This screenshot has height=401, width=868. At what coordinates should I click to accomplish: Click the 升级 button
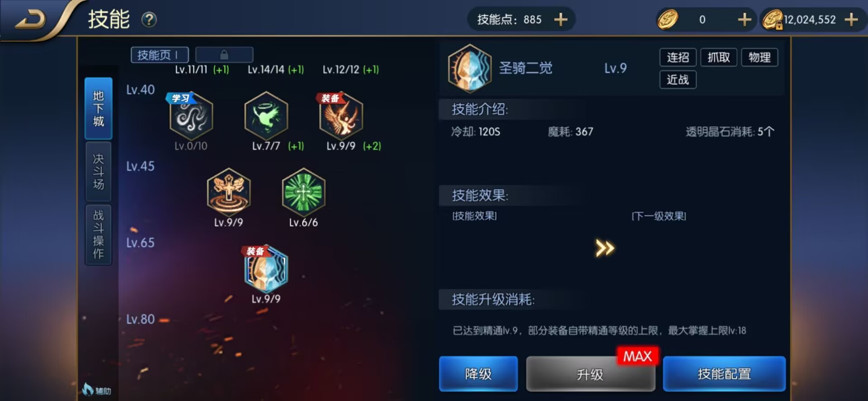590,374
